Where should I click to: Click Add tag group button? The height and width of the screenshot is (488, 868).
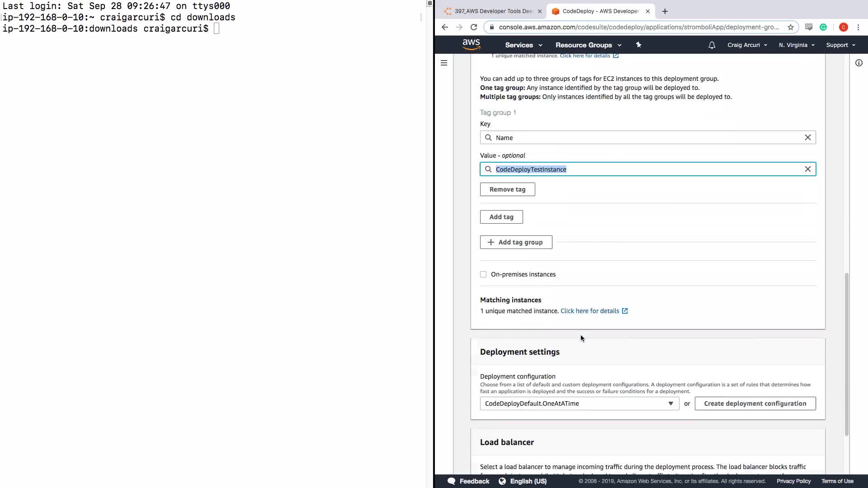pos(516,242)
